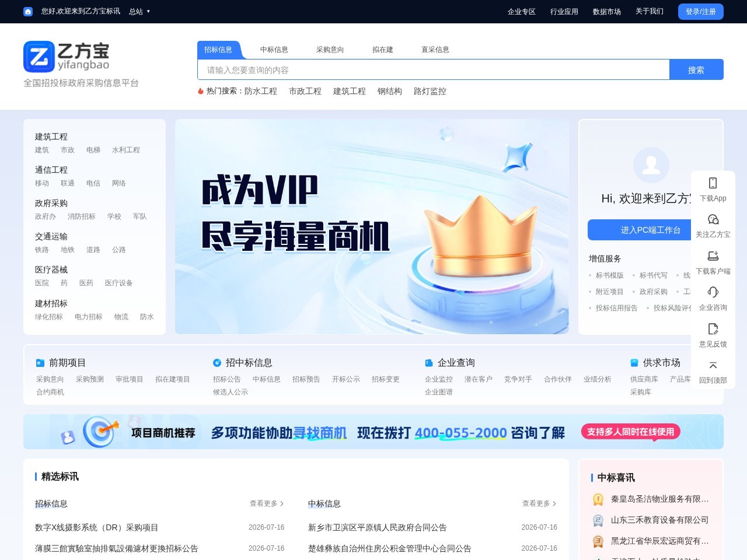747x560 pixels.
Task: Click the default user avatar icon
Action: tap(651, 165)
